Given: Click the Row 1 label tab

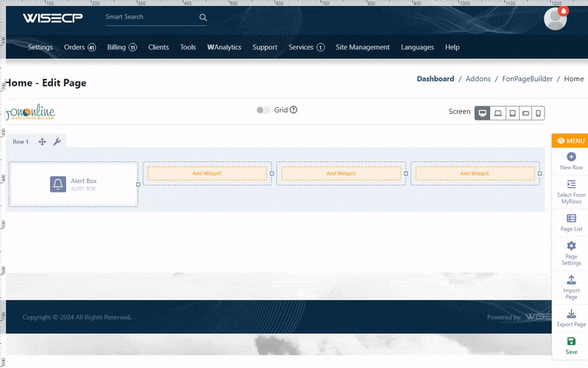Looking at the screenshot, I should tap(21, 142).
